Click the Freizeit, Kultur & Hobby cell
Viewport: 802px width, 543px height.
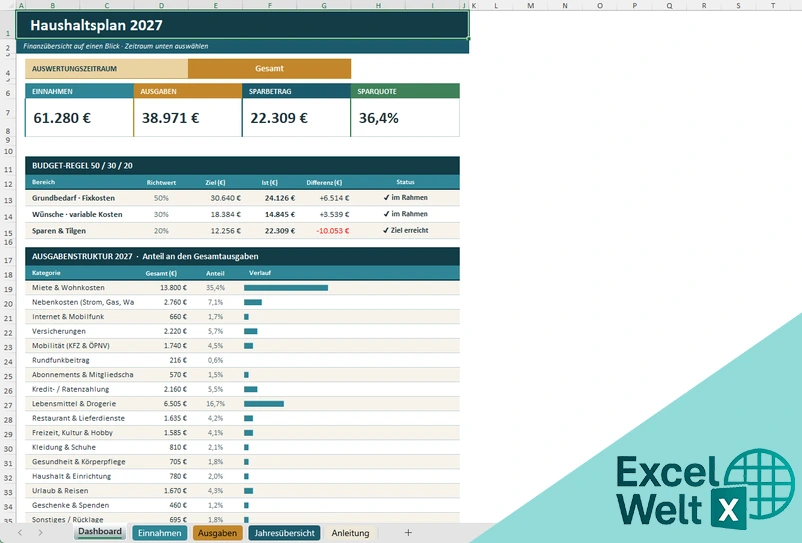coord(79,433)
